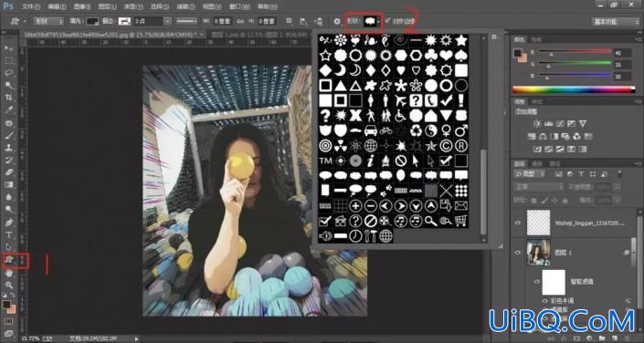
Task: Pick the wheelchair shape
Action: tap(400, 115)
